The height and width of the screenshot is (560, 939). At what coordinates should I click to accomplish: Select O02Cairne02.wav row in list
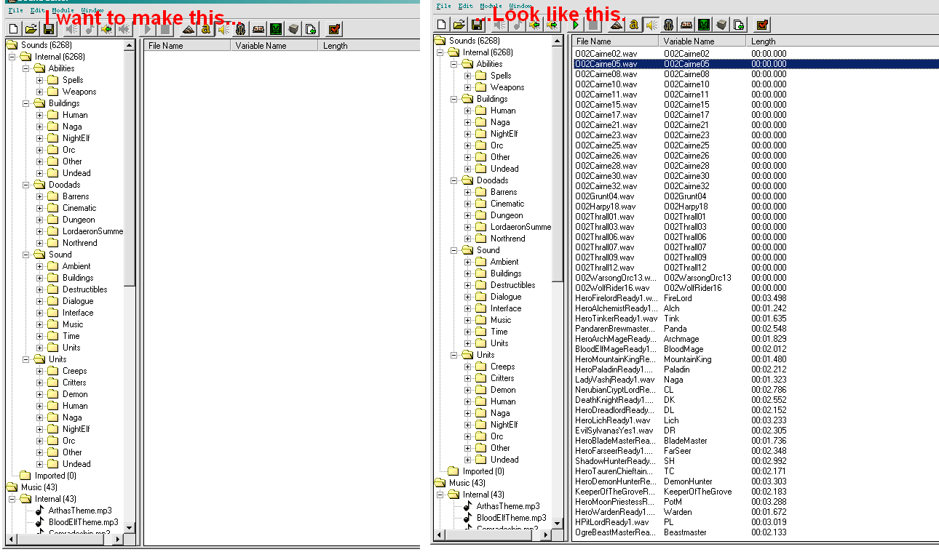tap(756, 54)
